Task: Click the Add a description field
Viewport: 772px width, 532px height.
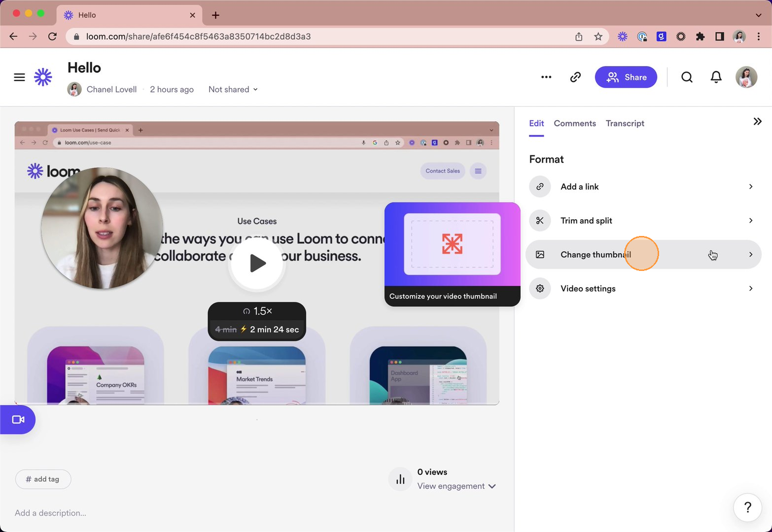Action: pos(50,513)
